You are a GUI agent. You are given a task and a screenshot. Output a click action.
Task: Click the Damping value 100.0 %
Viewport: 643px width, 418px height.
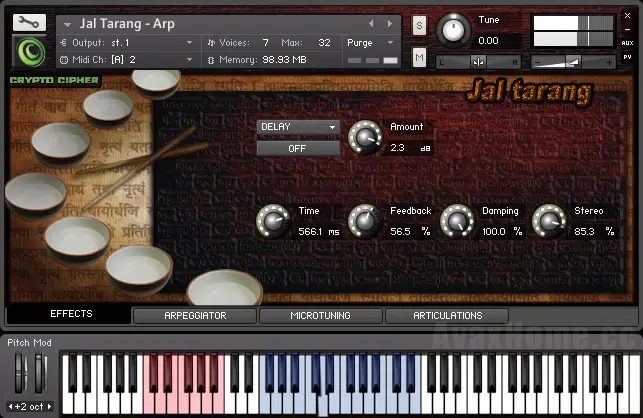tap(502, 232)
